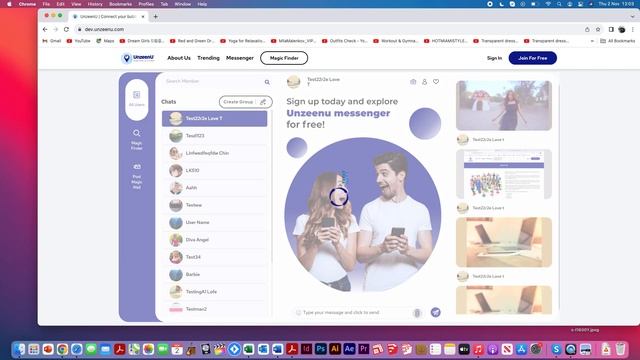Click the message input field
This screenshot has height=360, width=640.
pyautogui.click(x=355, y=313)
